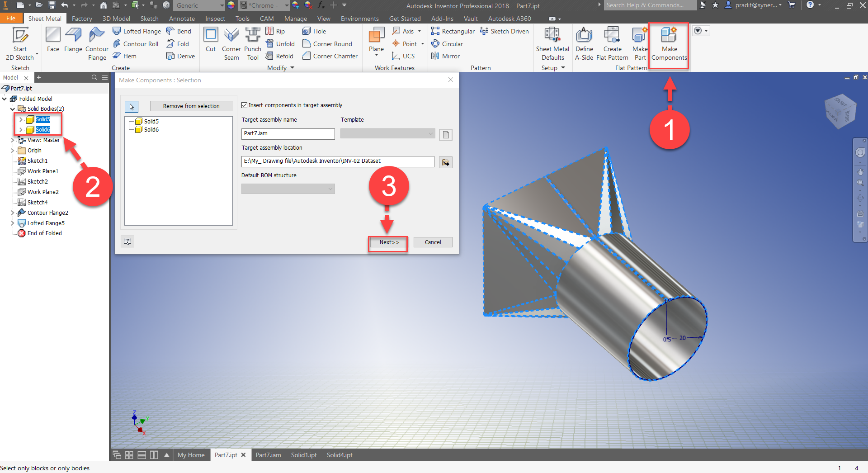
Task: Select the Face tool
Action: tap(53, 42)
